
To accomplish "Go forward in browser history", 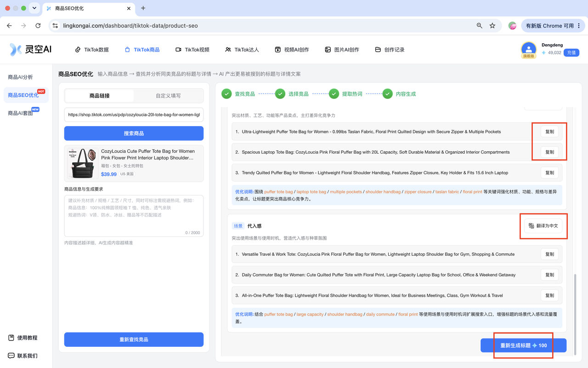I will point(23,26).
